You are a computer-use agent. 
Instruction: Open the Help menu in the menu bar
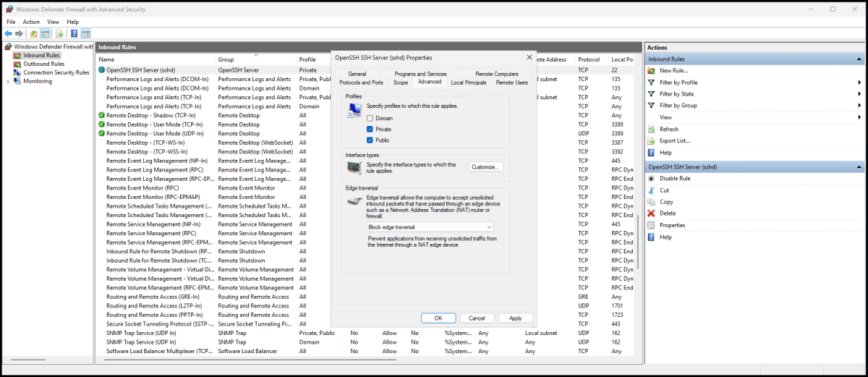tap(73, 22)
